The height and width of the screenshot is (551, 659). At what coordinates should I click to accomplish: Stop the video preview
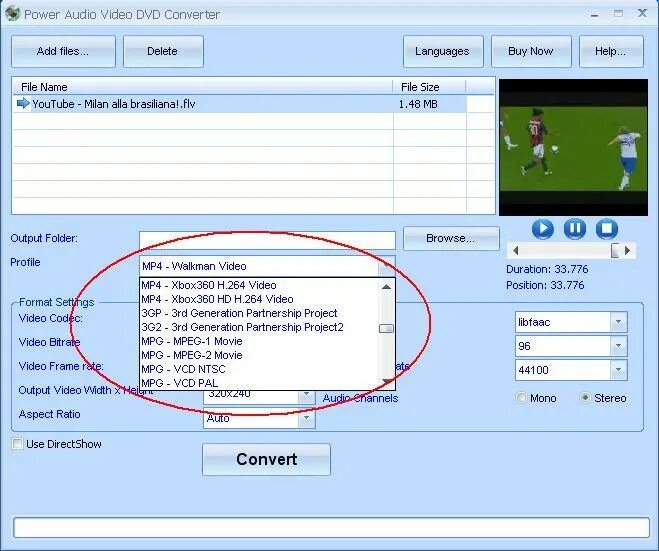606,229
